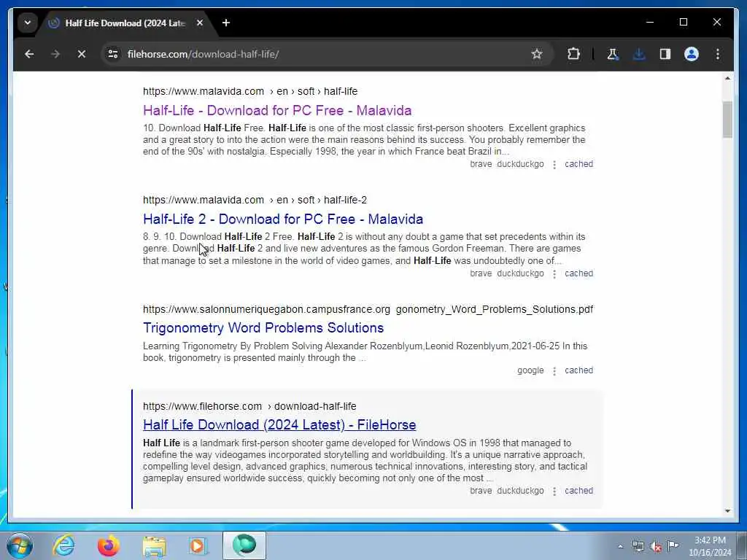
Task: Open the tab search dropdown arrow
Action: (28, 23)
